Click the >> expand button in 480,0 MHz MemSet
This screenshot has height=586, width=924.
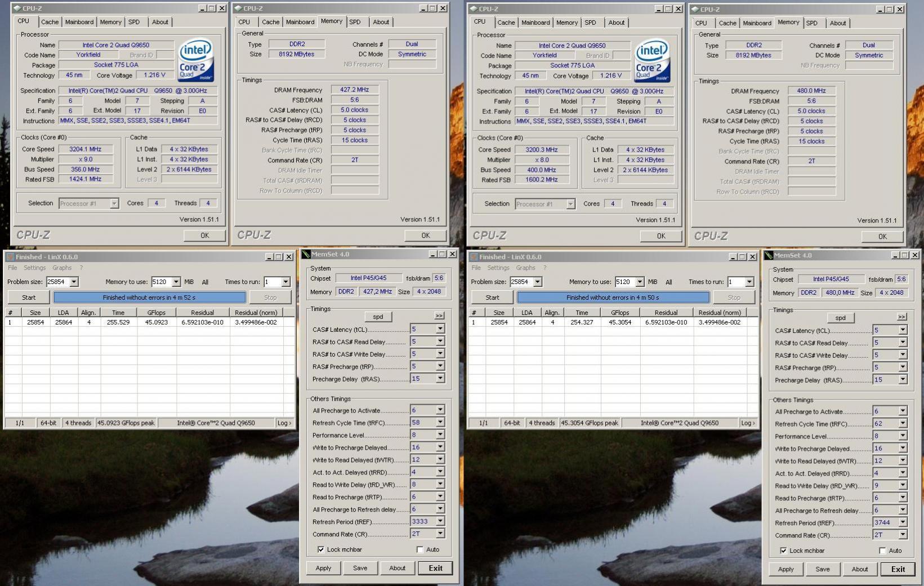901,317
